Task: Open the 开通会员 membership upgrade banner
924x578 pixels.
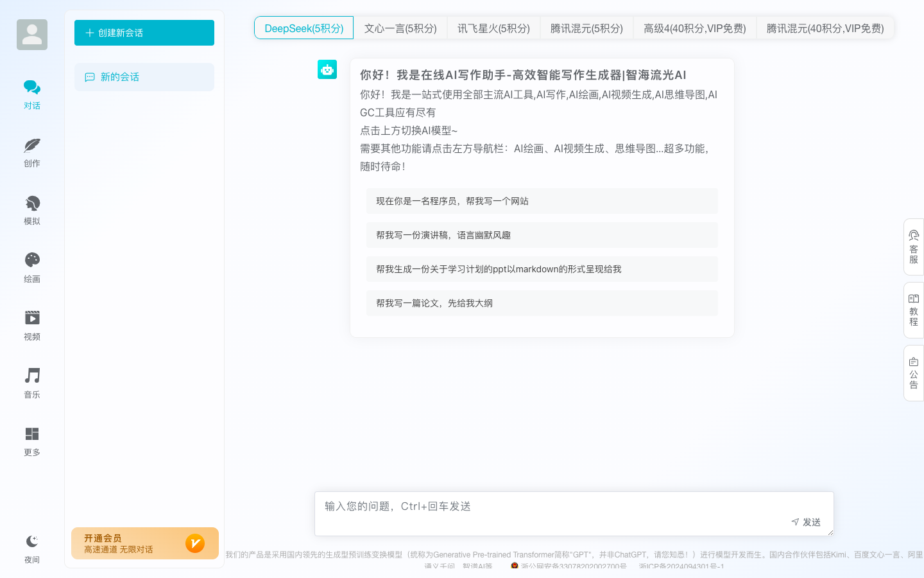Action: pos(144,543)
